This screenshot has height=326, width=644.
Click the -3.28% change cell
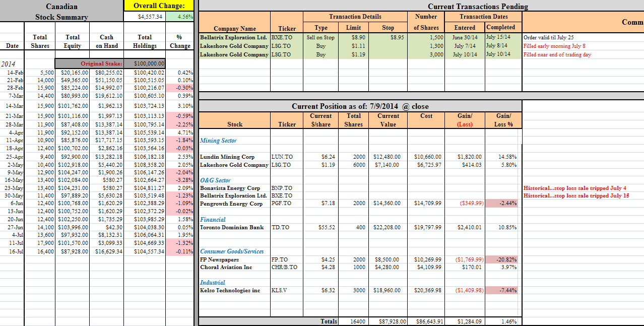click(x=179, y=180)
